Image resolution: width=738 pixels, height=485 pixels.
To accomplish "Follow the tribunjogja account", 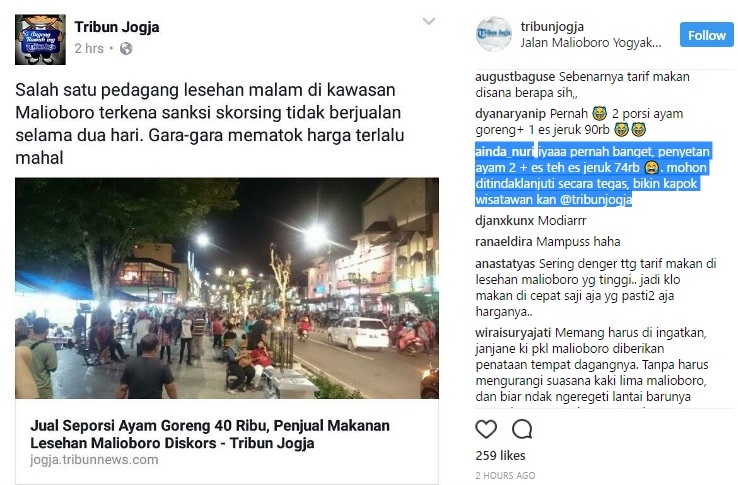I will pyautogui.click(x=706, y=35).
